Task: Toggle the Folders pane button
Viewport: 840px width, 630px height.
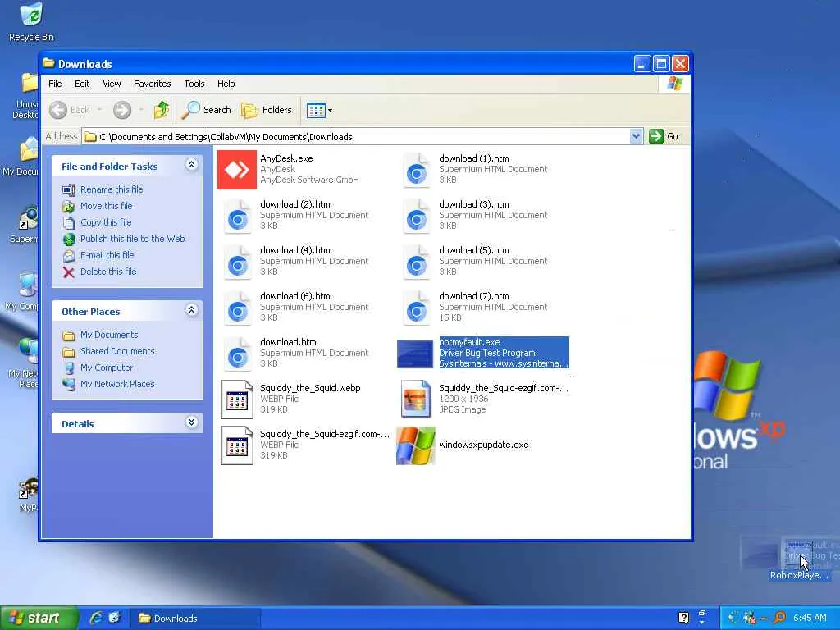Action: click(267, 110)
